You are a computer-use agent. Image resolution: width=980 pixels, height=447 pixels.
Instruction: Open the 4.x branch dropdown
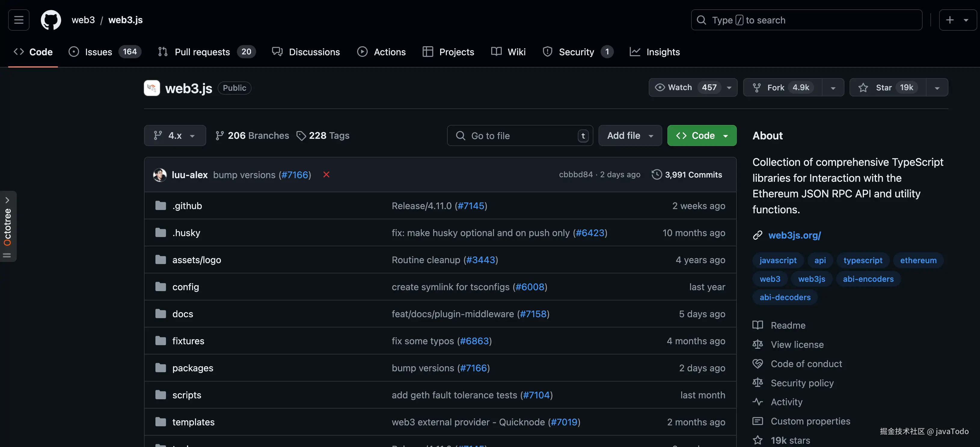pos(175,136)
